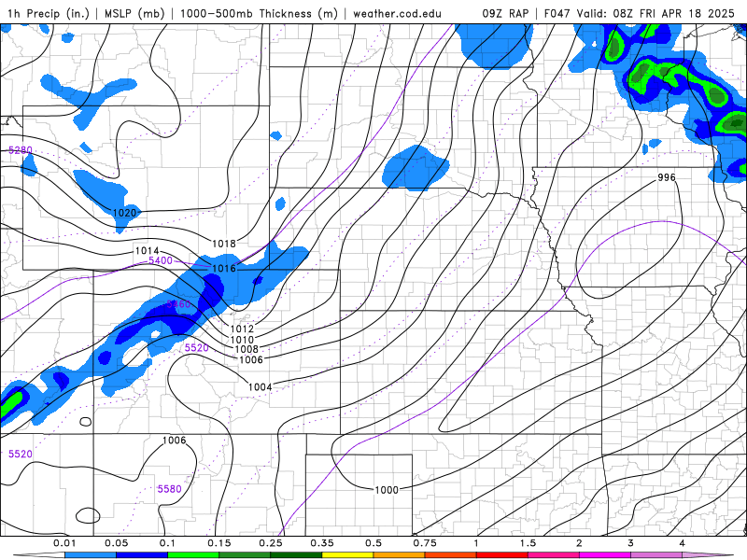Screen dimensions: 747x560
Task: Click the 1010 isobar label
Action: click(x=242, y=340)
